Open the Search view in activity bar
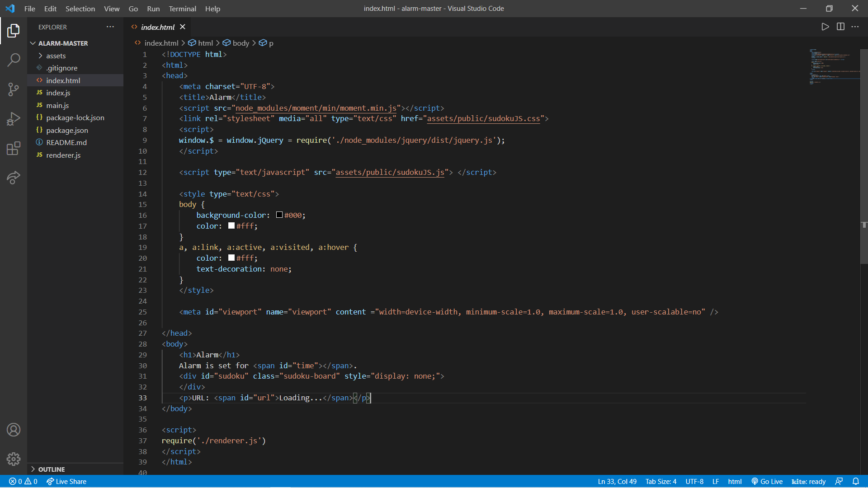Image resolution: width=868 pixels, height=488 pixels. click(14, 60)
